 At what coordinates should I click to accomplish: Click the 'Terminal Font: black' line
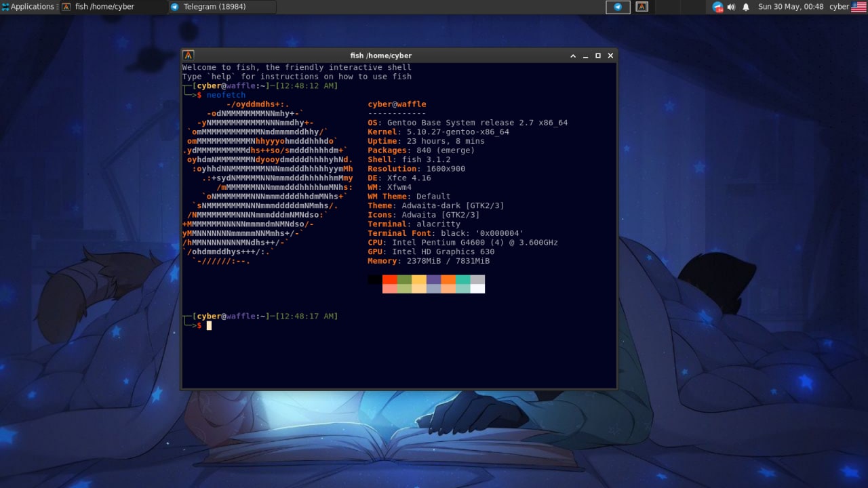(x=446, y=233)
